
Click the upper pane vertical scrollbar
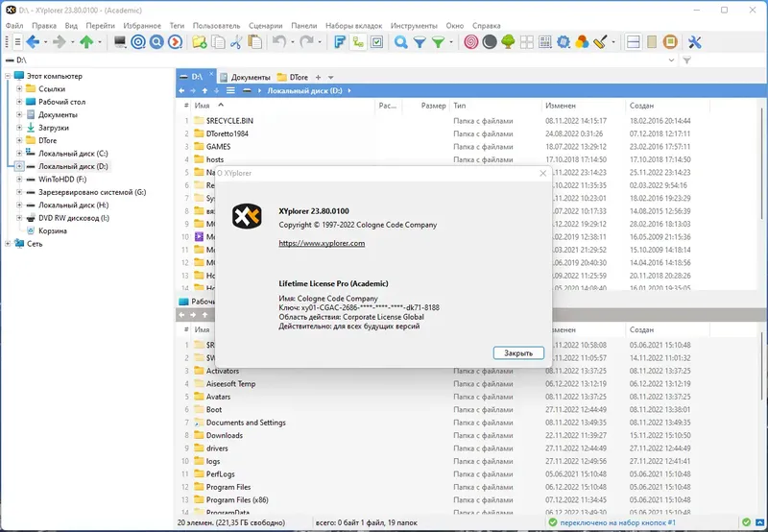(762, 161)
